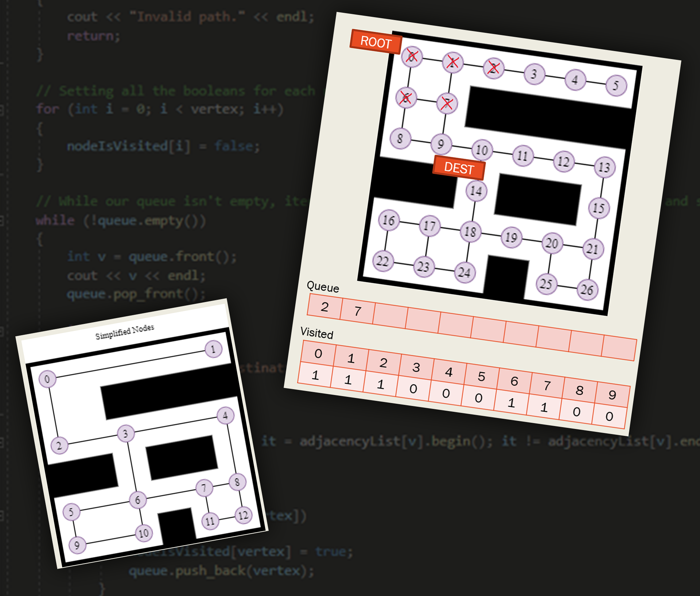Screen dimensions: 700x596
Task: Select node 9 in the ROOT maze graph
Action: point(441,144)
